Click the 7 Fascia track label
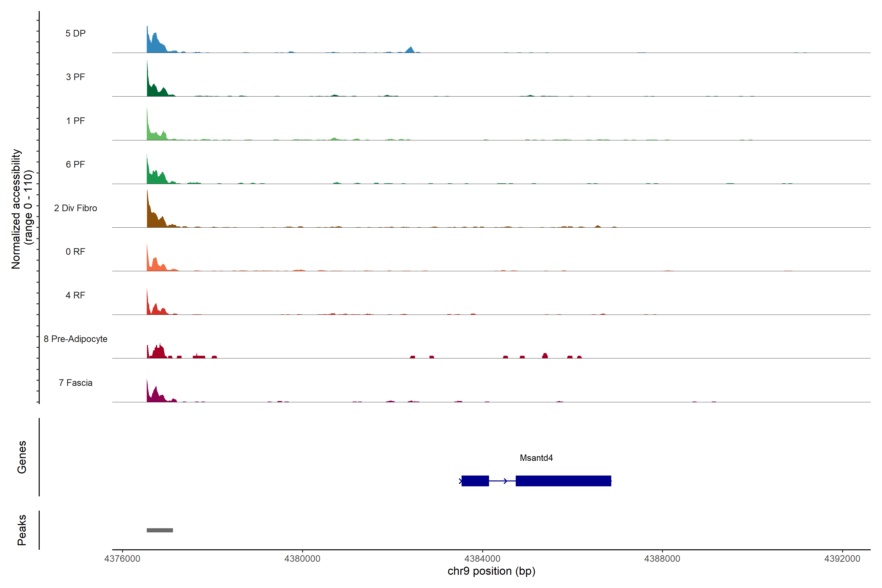The image size is (882, 588). [x=75, y=382]
